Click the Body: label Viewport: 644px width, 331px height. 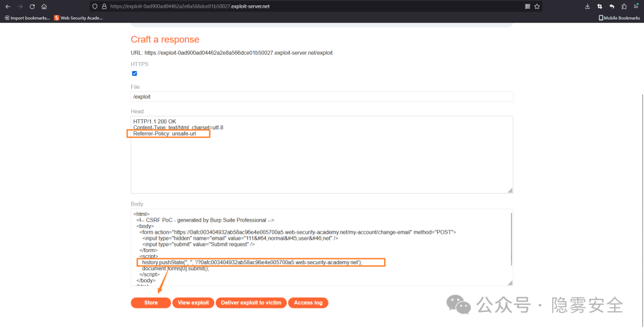tap(138, 204)
